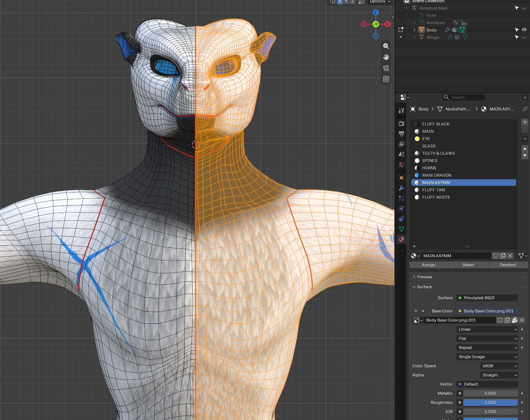
Task: Unlink the Body Base Color image
Action: click(522, 320)
